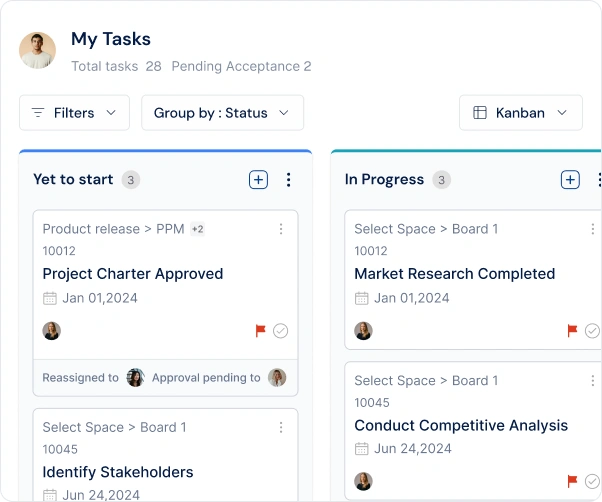Click the Reassigned to user avatar
The height and width of the screenshot is (502, 602).
[136, 378]
